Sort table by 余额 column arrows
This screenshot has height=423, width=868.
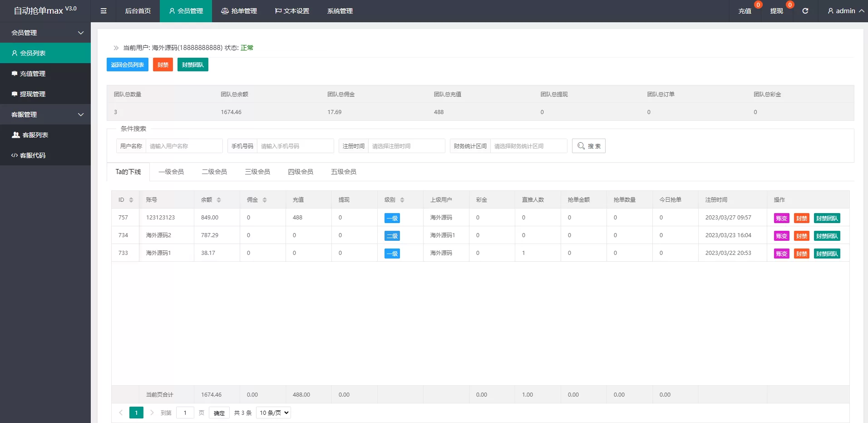click(x=219, y=200)
